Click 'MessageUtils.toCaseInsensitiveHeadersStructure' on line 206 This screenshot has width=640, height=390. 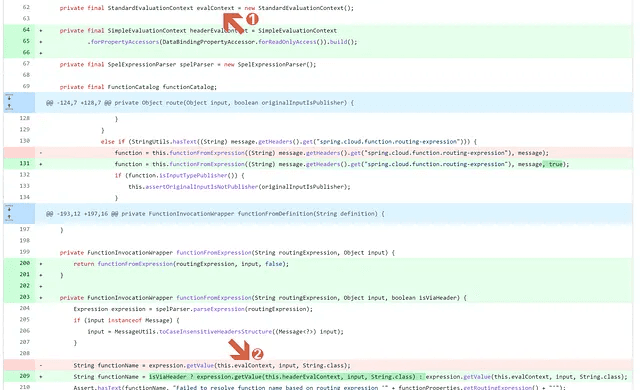point(193,332)
